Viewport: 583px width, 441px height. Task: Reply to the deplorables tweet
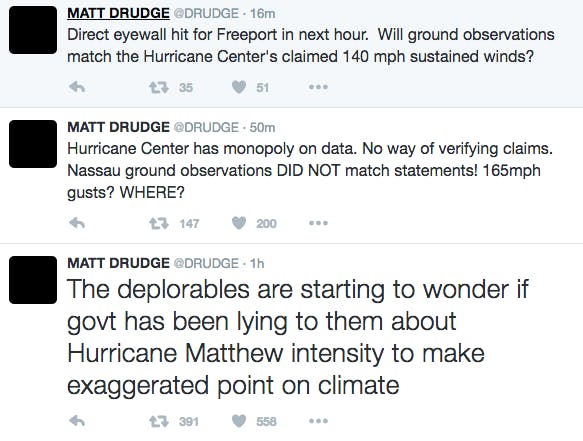point(77,421)
